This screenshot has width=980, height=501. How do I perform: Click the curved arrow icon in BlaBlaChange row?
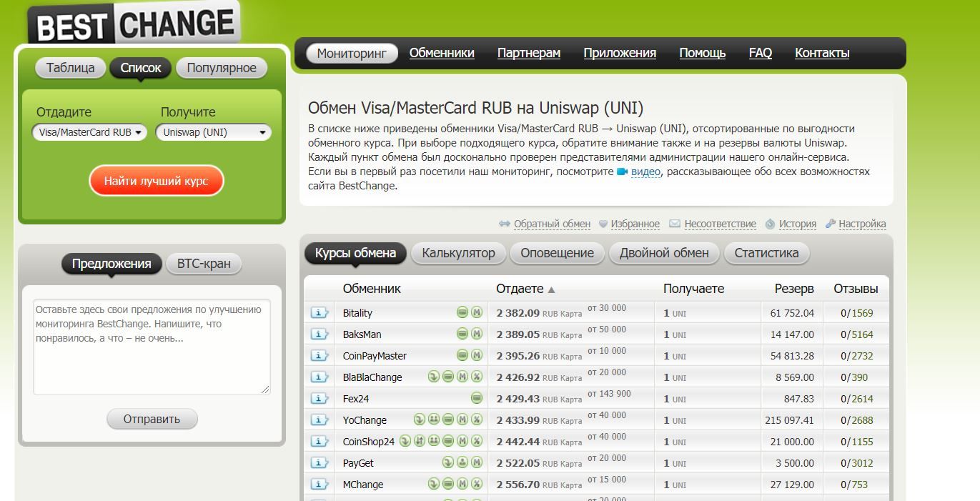click(x=434, y=377)
